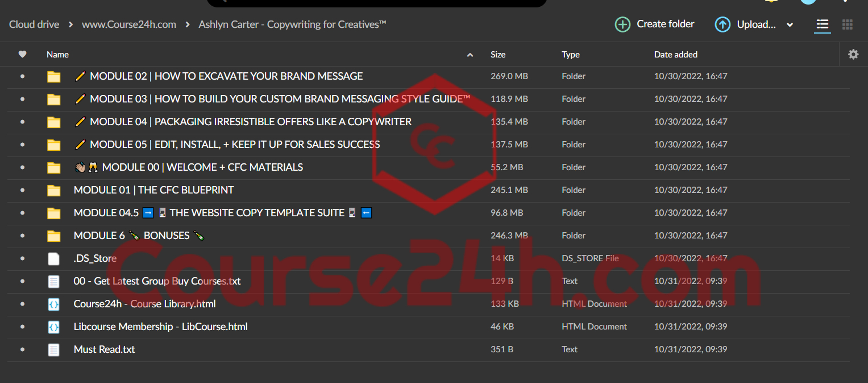Sort by Name column header

pyautogui.click(x=57, y=55)
